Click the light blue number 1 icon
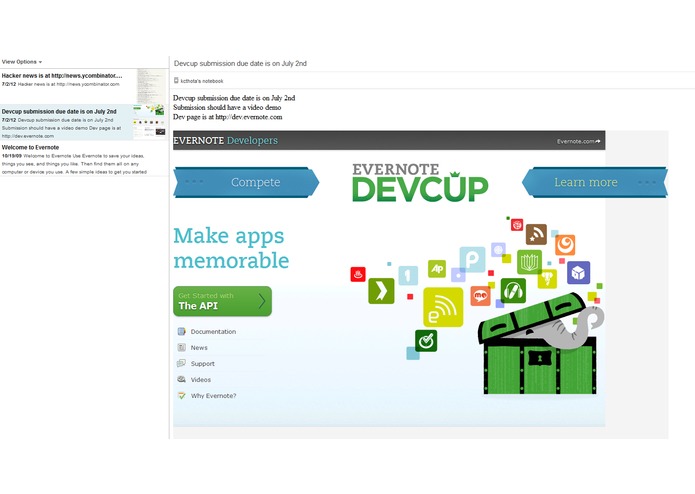Image resolution: width=695 pixels, height=494 pixels. click(408, 275)
